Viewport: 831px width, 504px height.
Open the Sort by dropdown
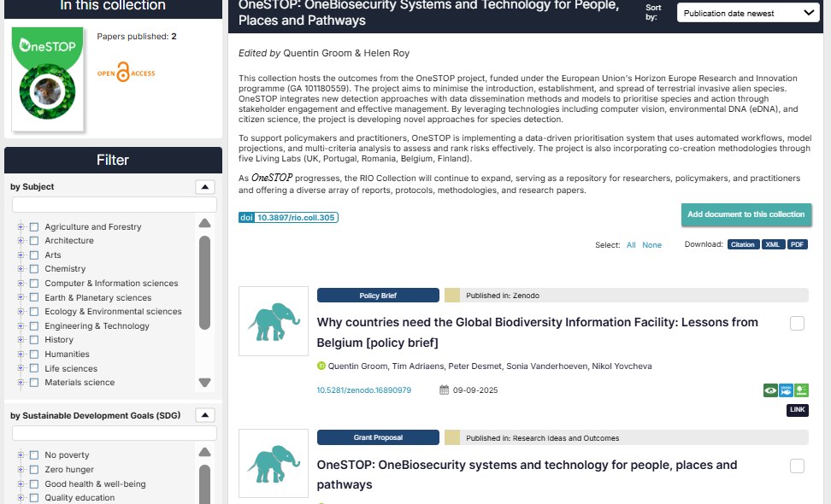[x=748, y=13]
